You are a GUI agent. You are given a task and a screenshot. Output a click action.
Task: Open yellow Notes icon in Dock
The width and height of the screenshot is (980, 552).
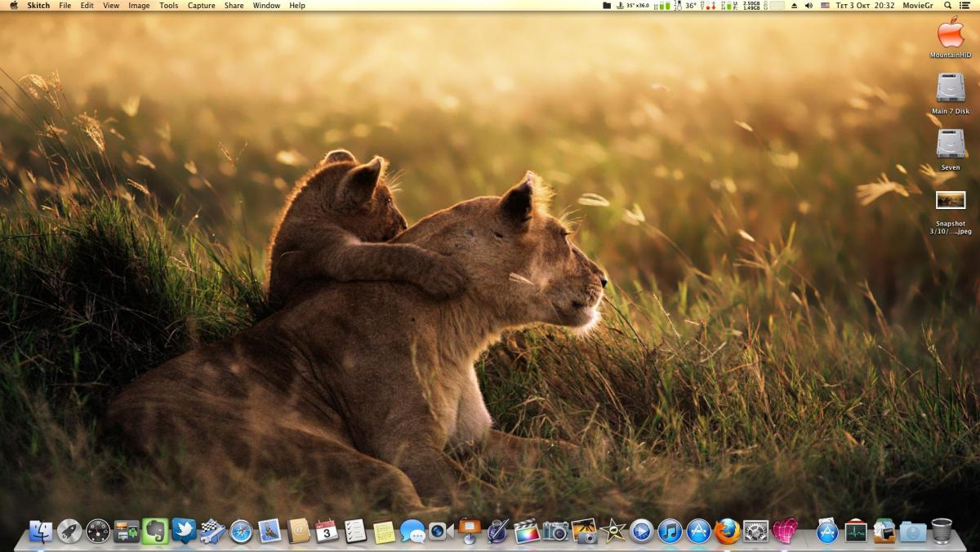tap(384, 532)
